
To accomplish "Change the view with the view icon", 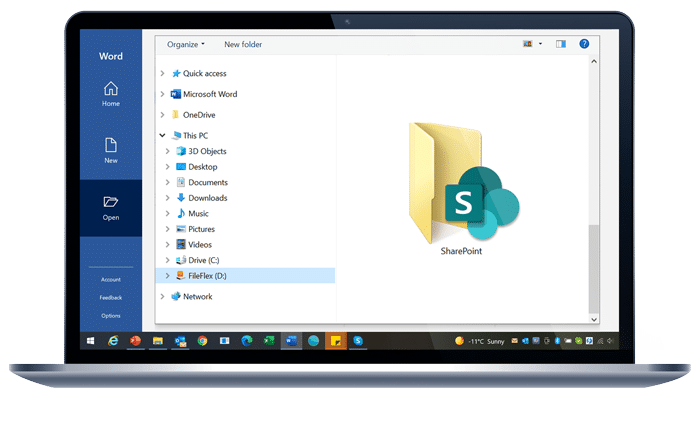I will click(528, 44).
